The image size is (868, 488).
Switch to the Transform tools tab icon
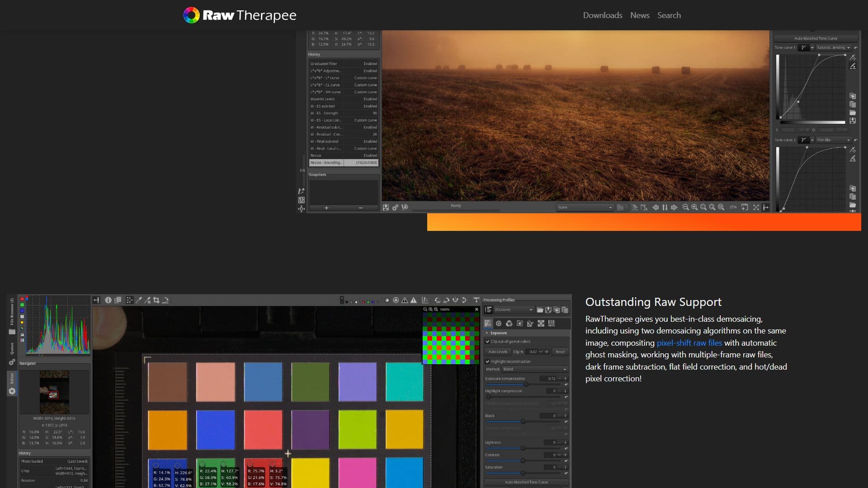[530, 324]
